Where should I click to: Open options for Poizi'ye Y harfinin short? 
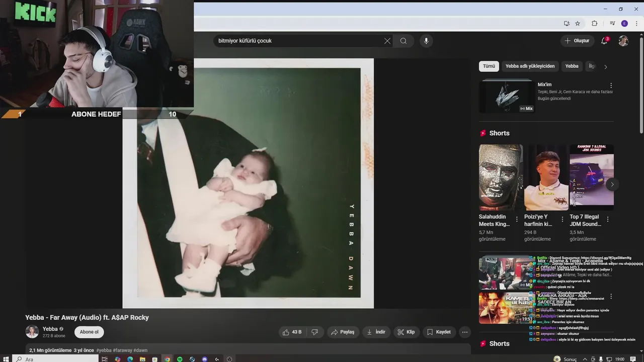point(562,219)
